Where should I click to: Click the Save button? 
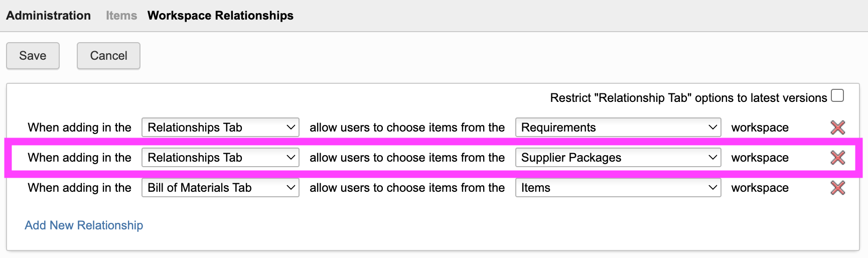point(33,56)
